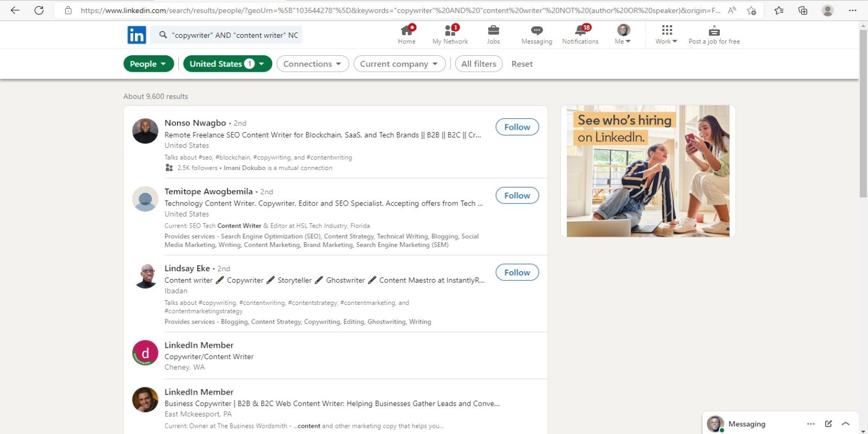
Task: Open browser Settings and more menu
Action: pos(853,10)
